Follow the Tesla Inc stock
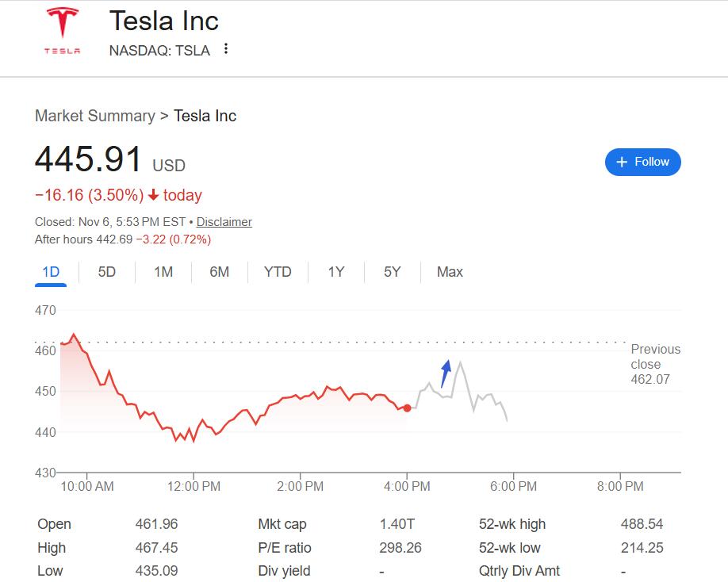728x582 pixels. click(642, 162)
